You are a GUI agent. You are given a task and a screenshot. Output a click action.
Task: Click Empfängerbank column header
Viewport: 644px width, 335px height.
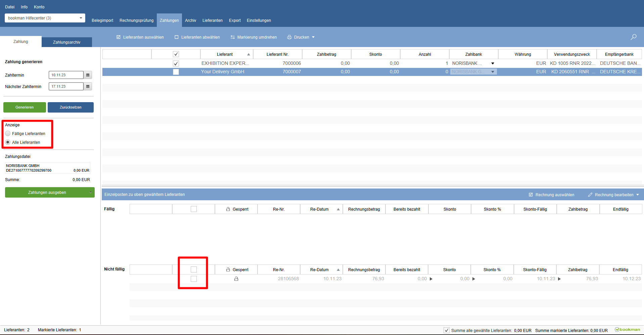click(x=619, y=54)
